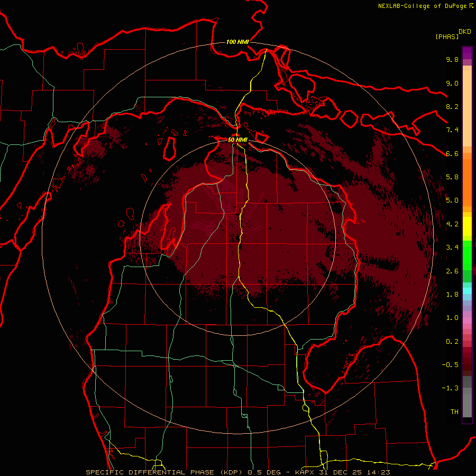Click the 9.0 color scale value
The width and height of the screenshot is (476, 476).
coord(452,83)
